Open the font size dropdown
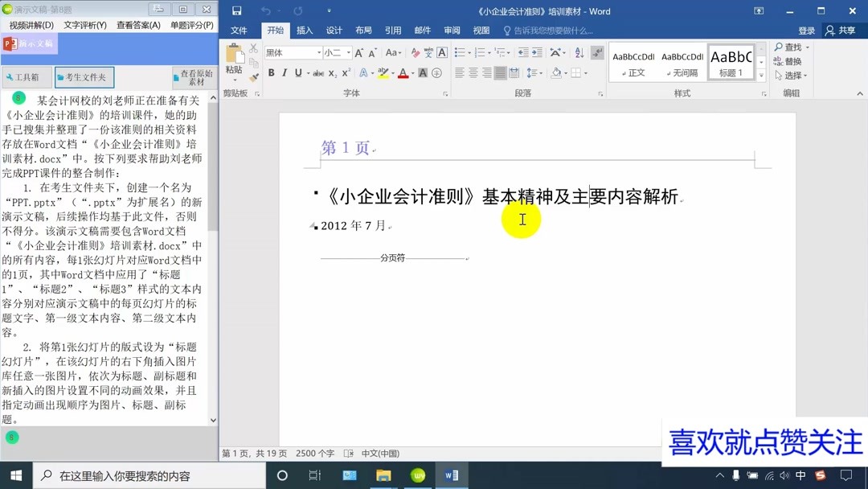Viewport: 868px width, 489px height. [348, 52]
